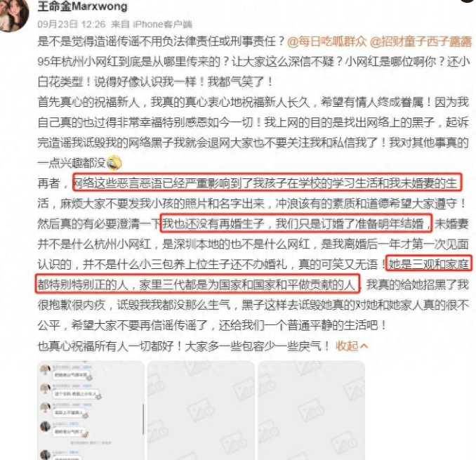Click the iPhone客户端 source label

pos(162,24)
